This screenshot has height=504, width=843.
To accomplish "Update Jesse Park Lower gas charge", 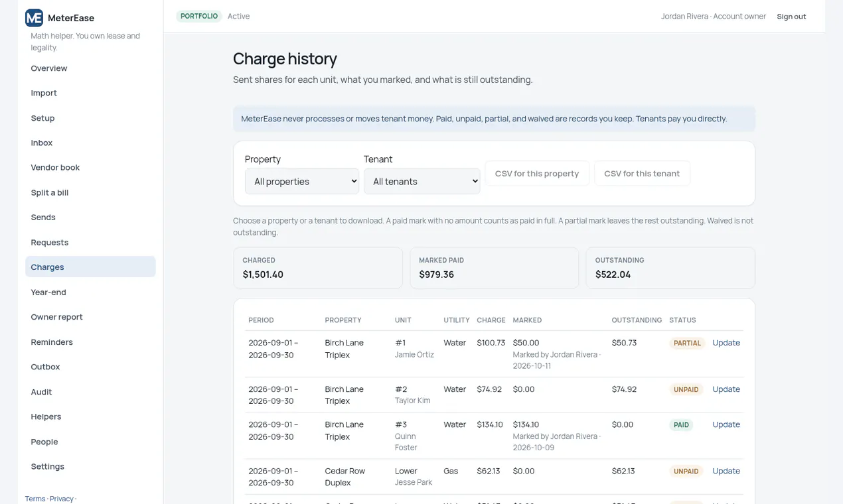I will click(x=726, y=471).
